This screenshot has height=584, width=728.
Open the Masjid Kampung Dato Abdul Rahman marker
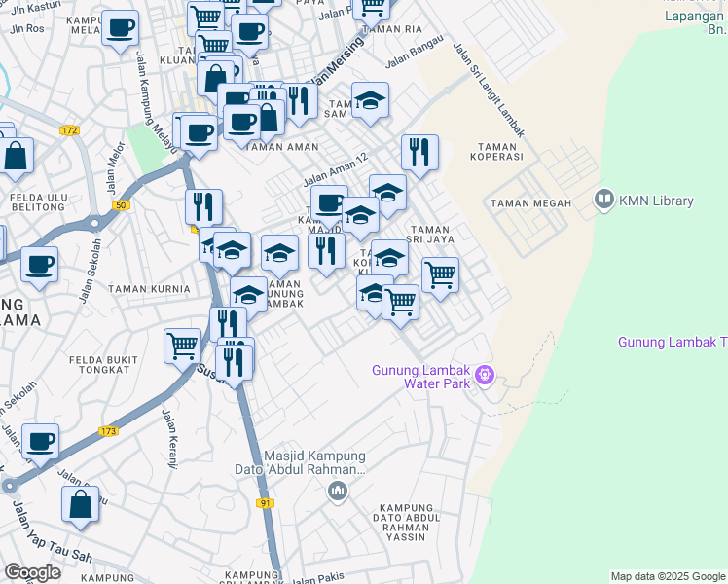pos(338,492)
